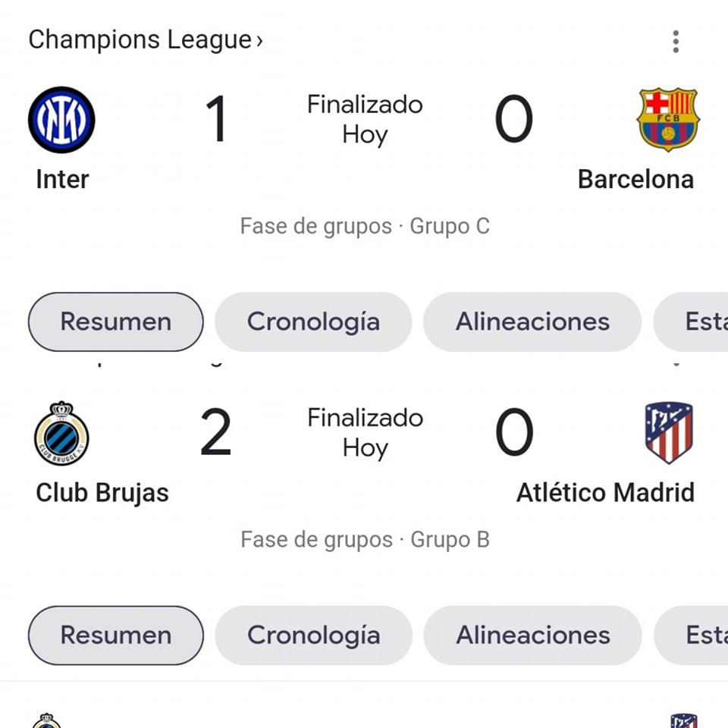This screenshot has height=728, width=728.
Task: Select the Atlético Madrid crest
Action: 670,432
